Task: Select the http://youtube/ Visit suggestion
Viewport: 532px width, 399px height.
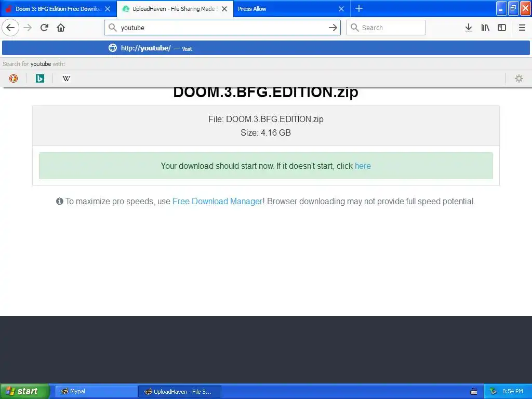Action: 265,48
